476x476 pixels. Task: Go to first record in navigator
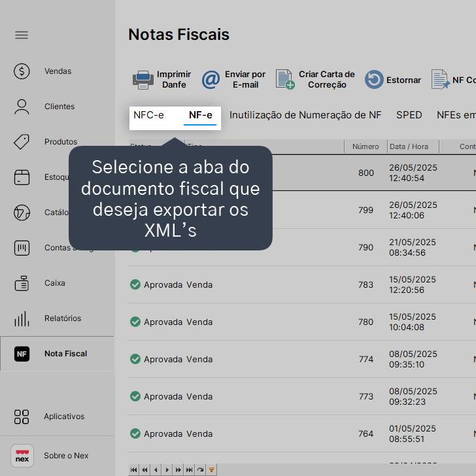[133, 469]
